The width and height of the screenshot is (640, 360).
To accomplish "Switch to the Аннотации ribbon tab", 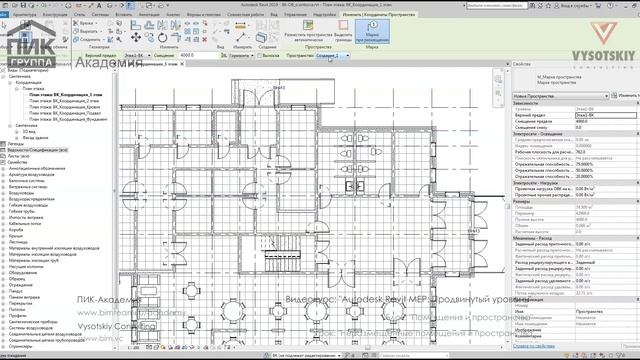I will 149,15.
